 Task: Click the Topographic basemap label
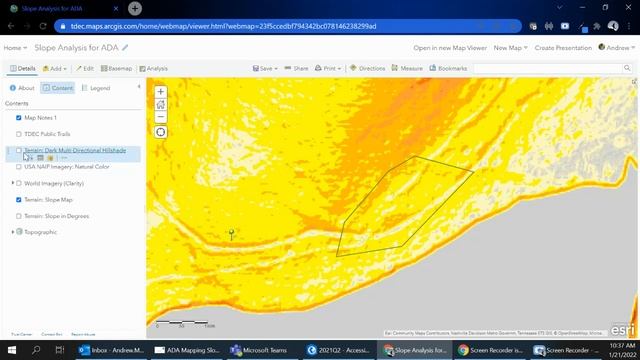[x=40, y=232]
